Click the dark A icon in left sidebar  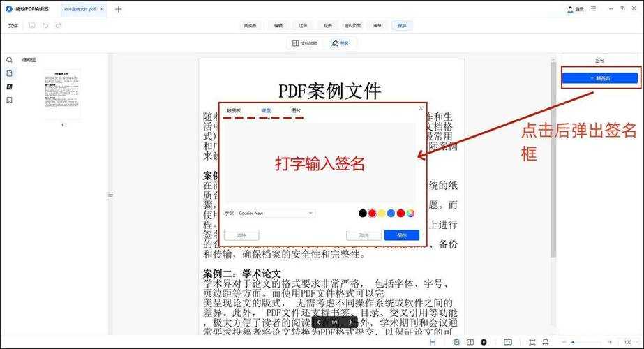click(10, 87)
